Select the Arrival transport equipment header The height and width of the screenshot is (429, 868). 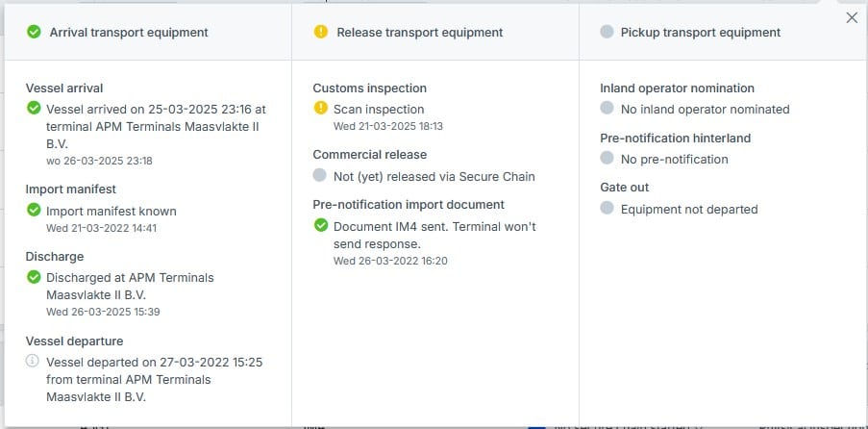(128, 33)
